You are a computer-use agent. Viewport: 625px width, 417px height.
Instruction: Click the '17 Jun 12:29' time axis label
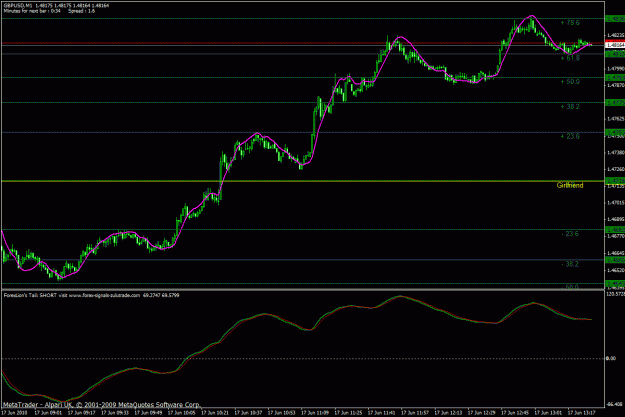(x=482, y=413)
